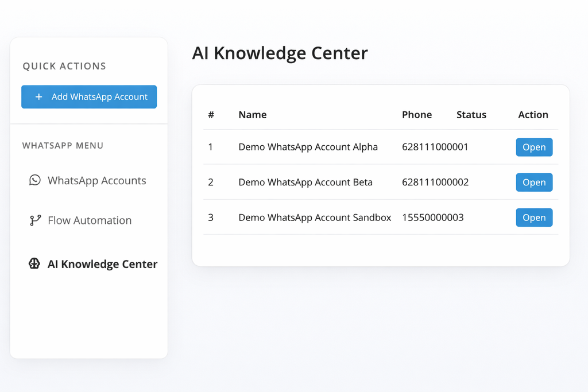Click the AI Knowledge Center page title
The image size is (588, 392).
[x=280, y=53]
